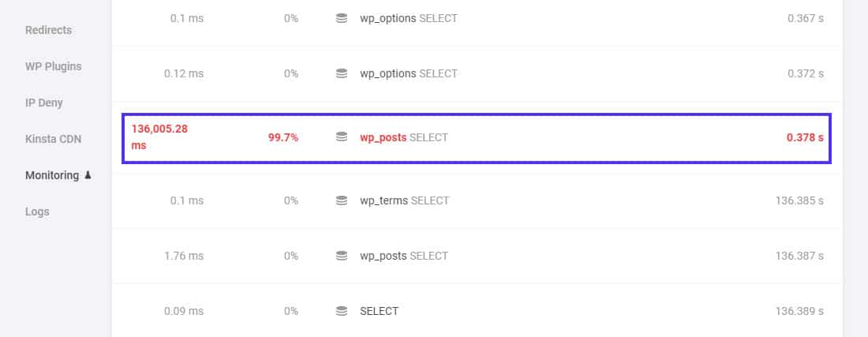Viewport: 868px width, 337px height.
Task: Click the small icon next to Monitoring
Action: pyautogui.click(x=88, y=175)
